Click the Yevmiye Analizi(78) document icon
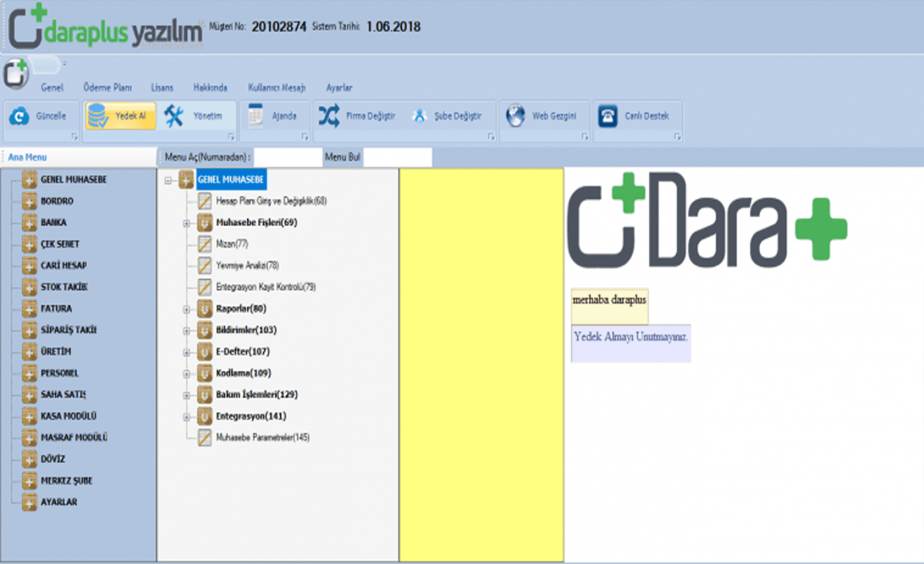Screen dimensions: 924x564 click(x=205, y=265)
